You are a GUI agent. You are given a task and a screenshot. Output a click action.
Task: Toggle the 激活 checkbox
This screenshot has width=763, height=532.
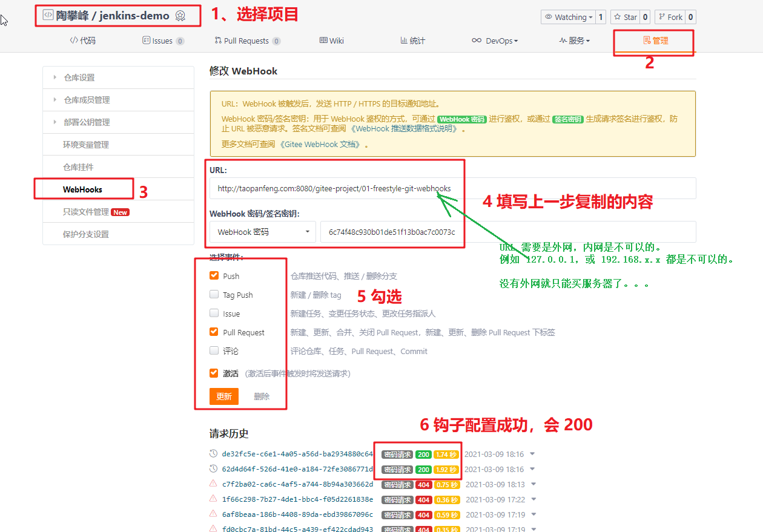[214, 373]
